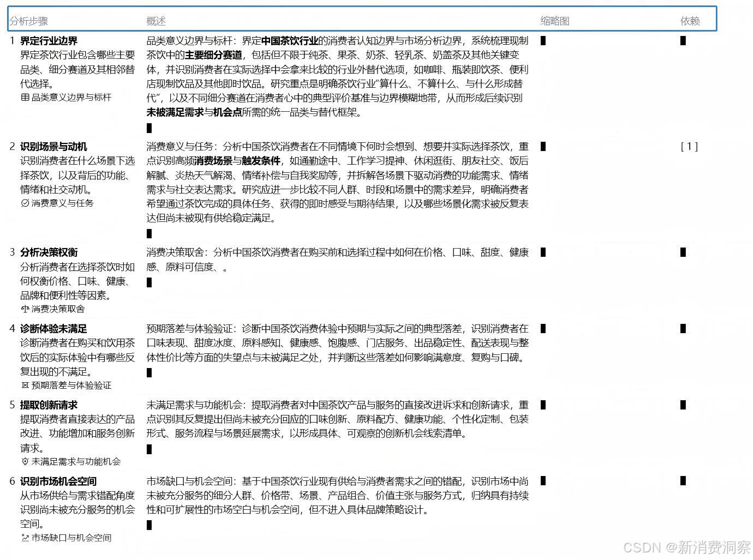Click the row number 1
The image size is (753, 560).
(x=13, y=41)
